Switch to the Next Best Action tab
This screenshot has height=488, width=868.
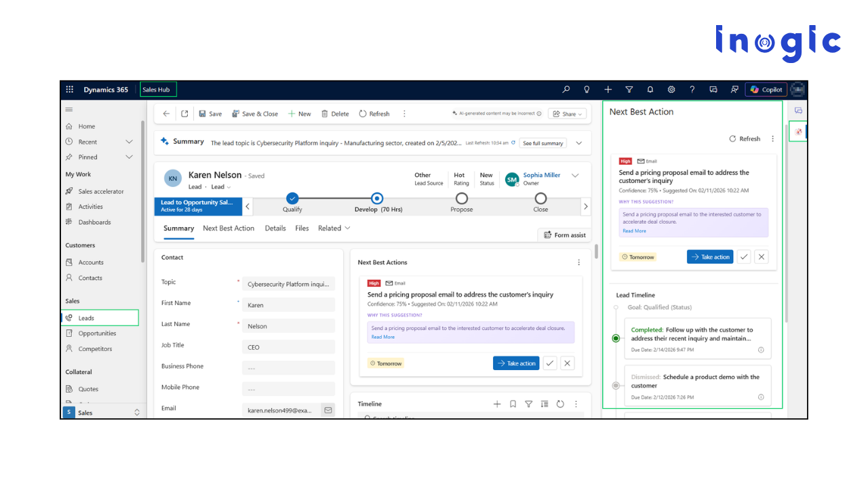tap(229, 228)
